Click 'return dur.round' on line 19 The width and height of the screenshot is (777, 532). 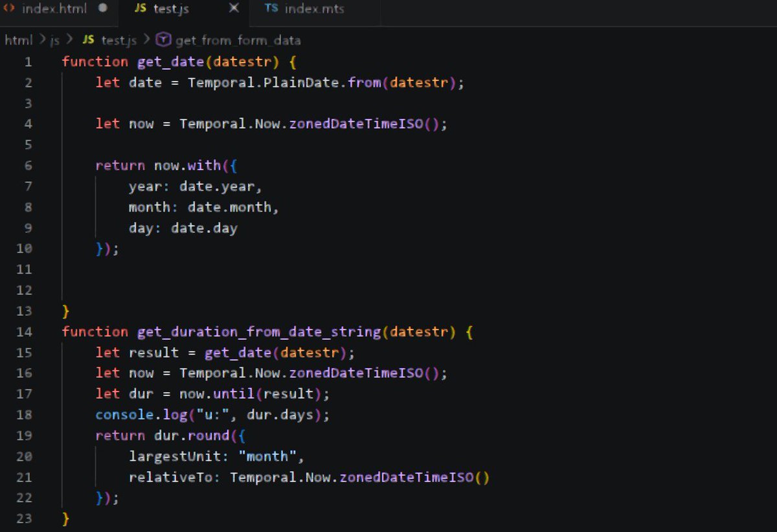point(162,436)
